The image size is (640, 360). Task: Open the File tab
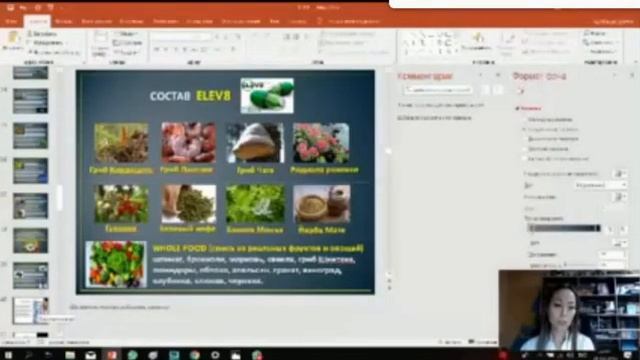[x=11, y=21]
